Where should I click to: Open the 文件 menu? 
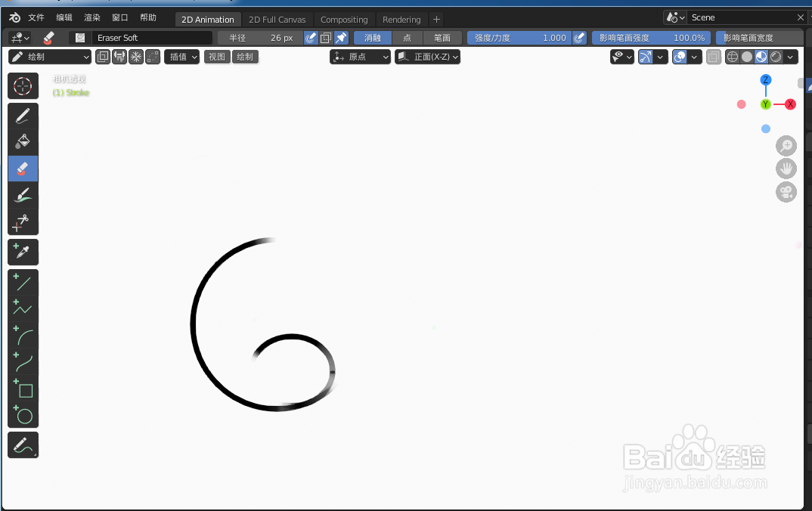coord(36,17)
